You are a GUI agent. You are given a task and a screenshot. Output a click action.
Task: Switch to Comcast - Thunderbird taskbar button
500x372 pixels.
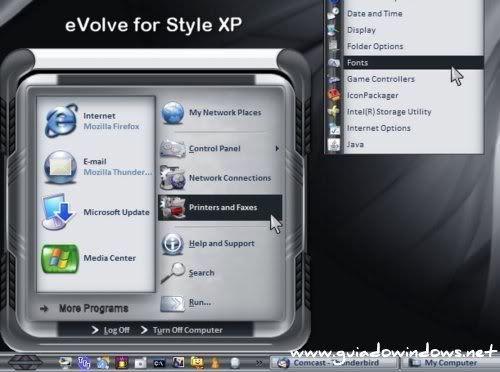(333, 363)
